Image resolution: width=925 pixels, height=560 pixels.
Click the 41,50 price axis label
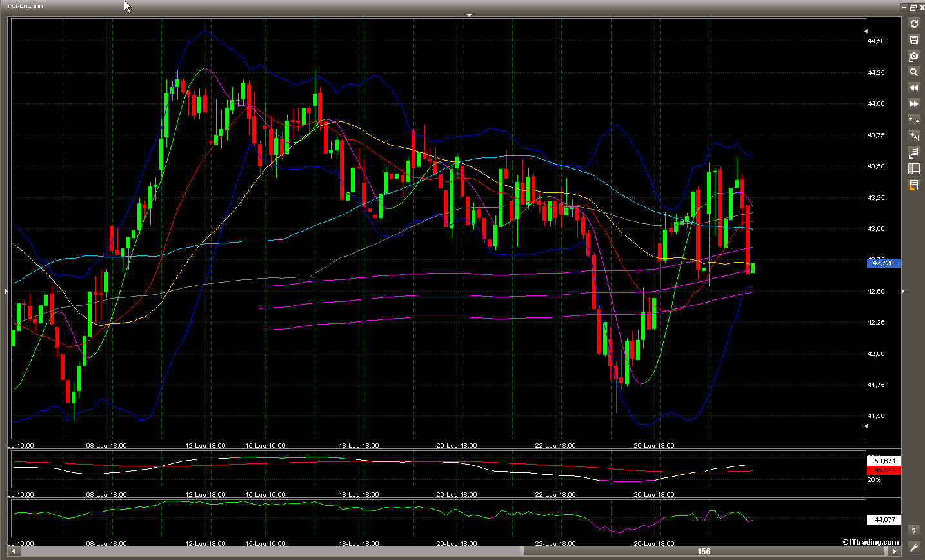[876, 415]
